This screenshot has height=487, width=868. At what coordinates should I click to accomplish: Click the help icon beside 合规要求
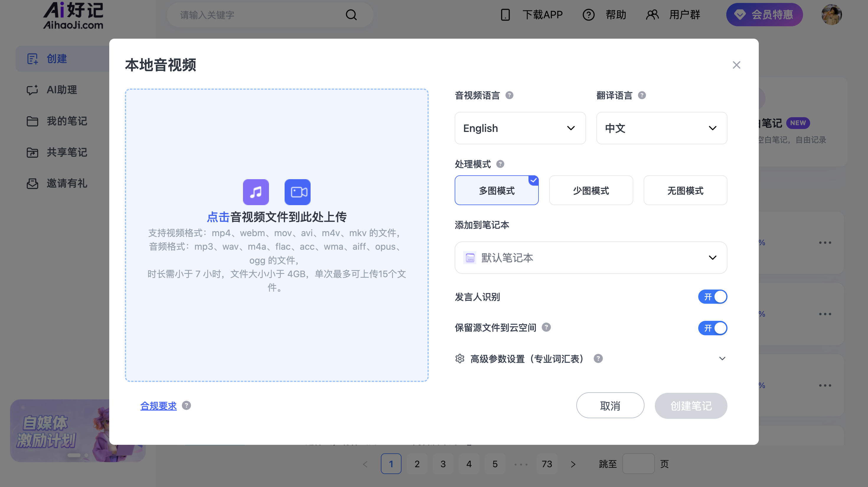pyautogui.click(x=186, y=406)
